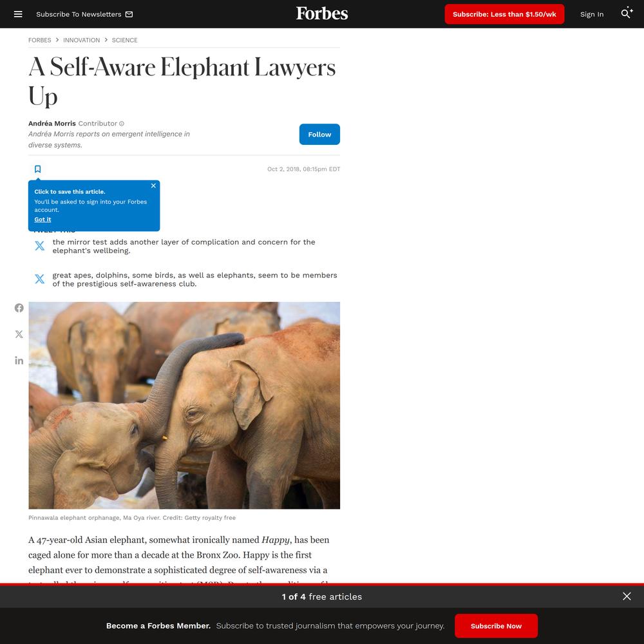
Task: Follow author Andréa Morris
Action: click(319, 135)
